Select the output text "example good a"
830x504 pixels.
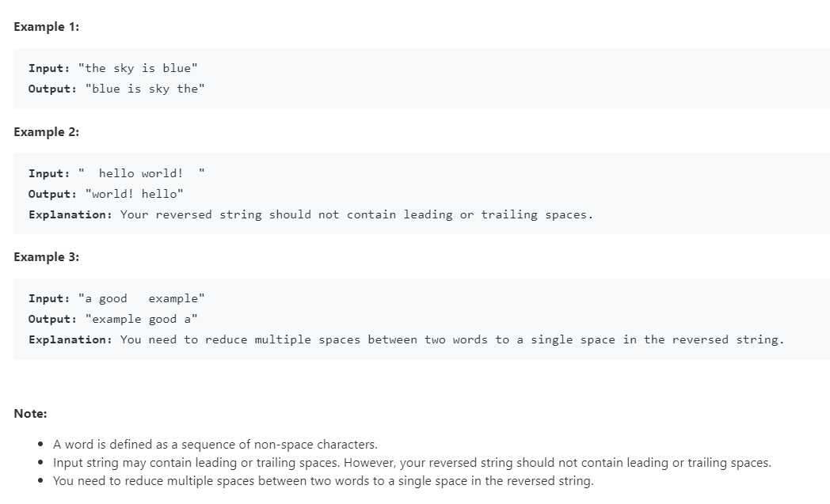pyautogui.click(x=142, y=319)
